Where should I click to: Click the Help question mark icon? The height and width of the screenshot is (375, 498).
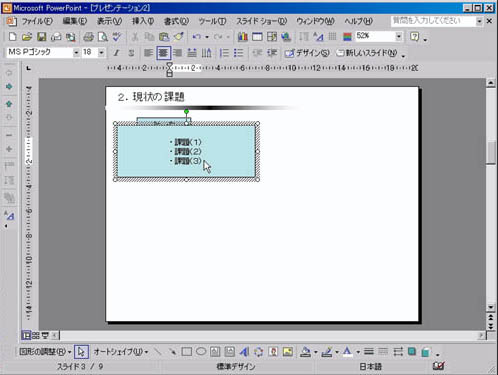tap(414, 37)
